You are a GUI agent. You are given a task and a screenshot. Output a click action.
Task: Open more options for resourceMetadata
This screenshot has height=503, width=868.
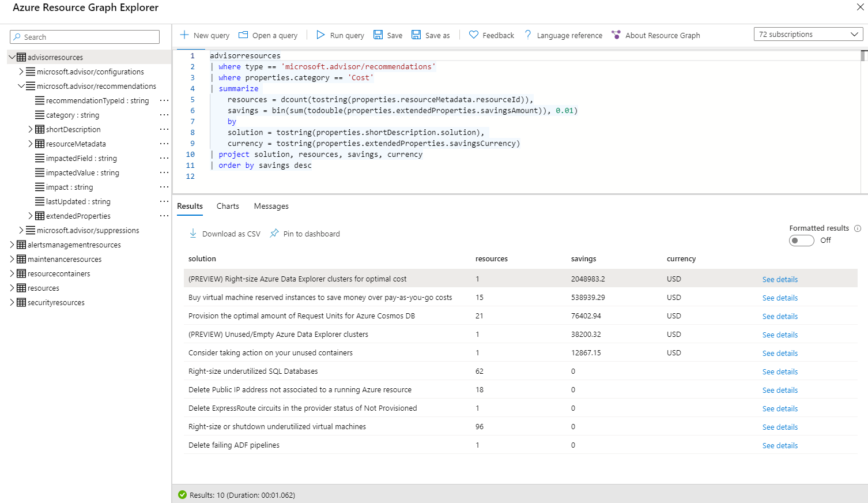pyautogui.click(x=164, y=144)
